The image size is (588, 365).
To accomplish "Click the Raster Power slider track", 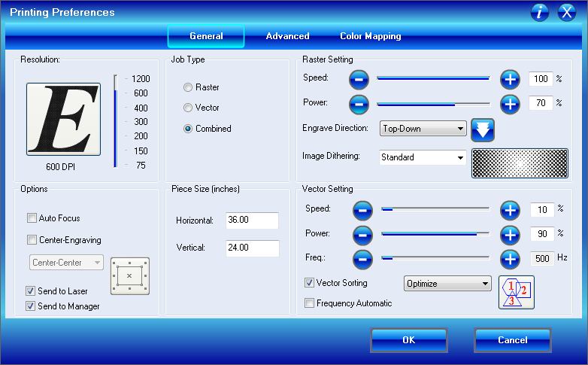I will [434, 104].
